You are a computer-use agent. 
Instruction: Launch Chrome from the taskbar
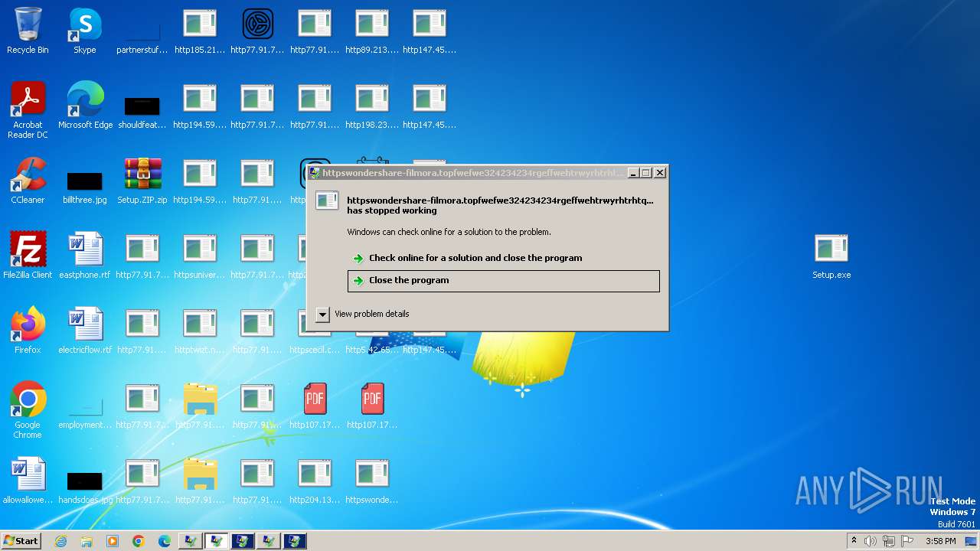point(139,541)
